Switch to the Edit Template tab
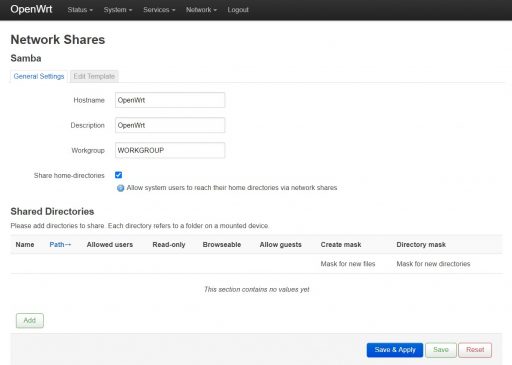 click(x=94, y=76)
